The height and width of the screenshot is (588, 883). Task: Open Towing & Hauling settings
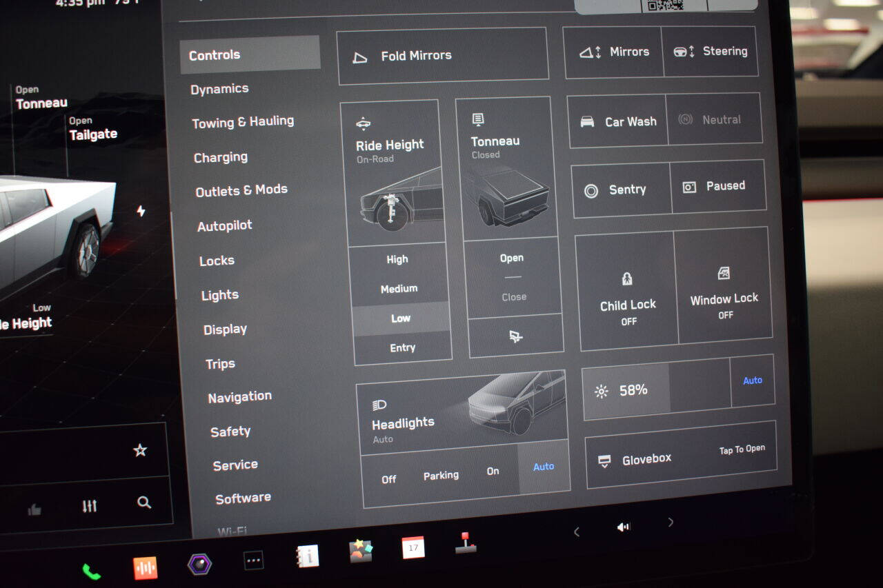click(x=243, y=122)
